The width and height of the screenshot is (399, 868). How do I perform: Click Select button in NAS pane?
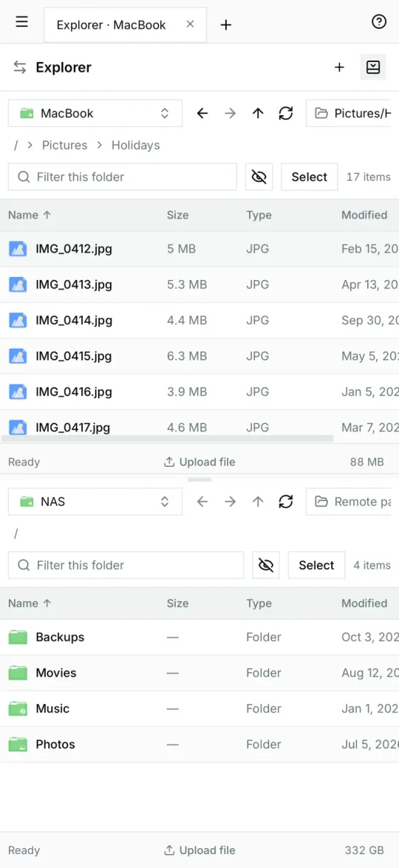316,565
